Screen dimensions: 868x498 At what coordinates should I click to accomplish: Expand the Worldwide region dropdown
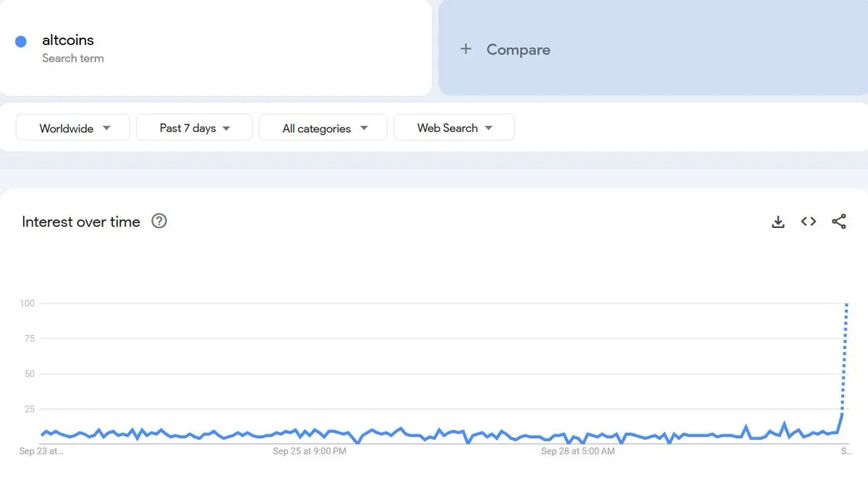[72, 127]
